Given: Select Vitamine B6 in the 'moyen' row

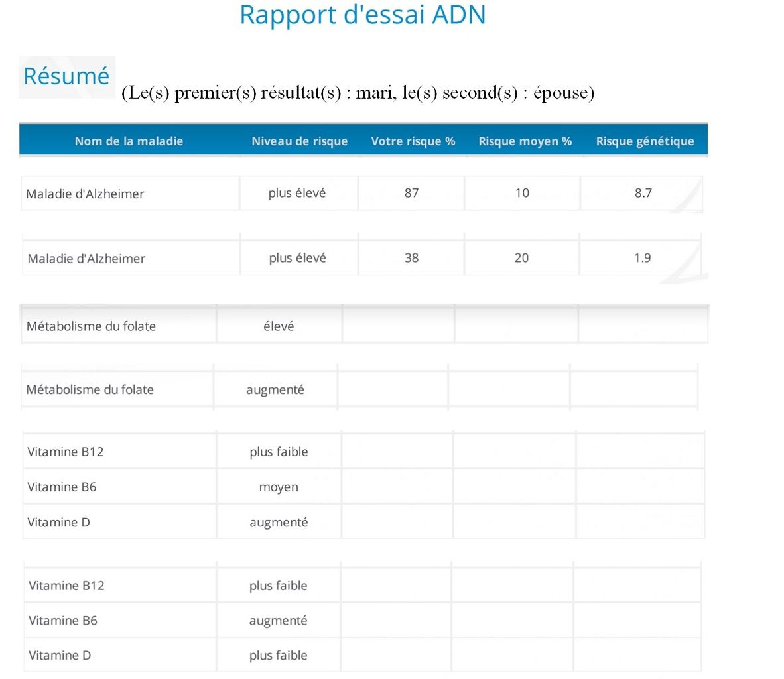Looking at the screenshot, I should pyautogui.click(x=62, y=487).
